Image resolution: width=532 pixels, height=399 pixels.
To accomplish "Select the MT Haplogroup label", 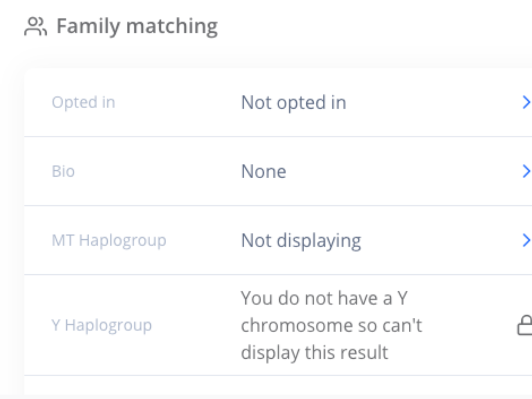I will point(109,240).
